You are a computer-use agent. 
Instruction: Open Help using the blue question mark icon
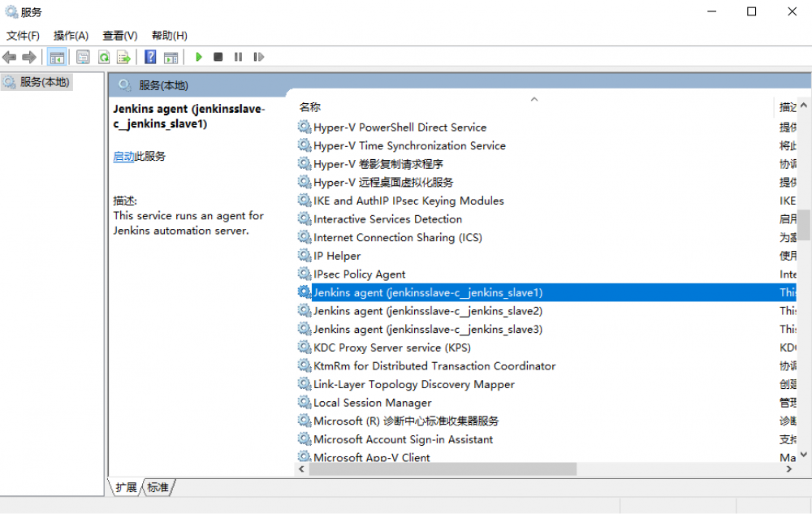point(150,57)
